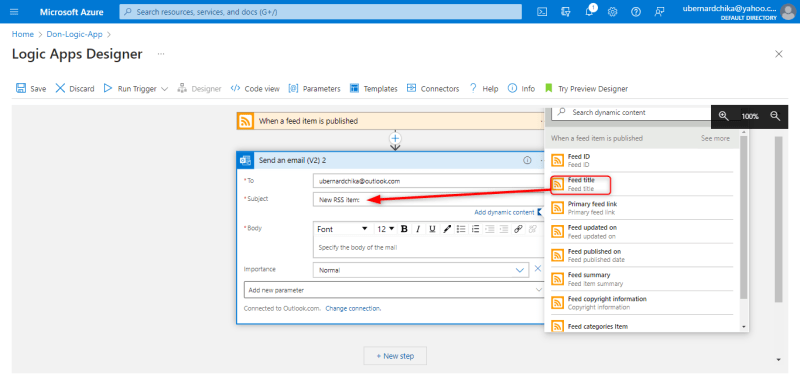Viewport: 800px width, 385px height.
Task: Click Search dynamic content box
Action: [x=632, y=112]
